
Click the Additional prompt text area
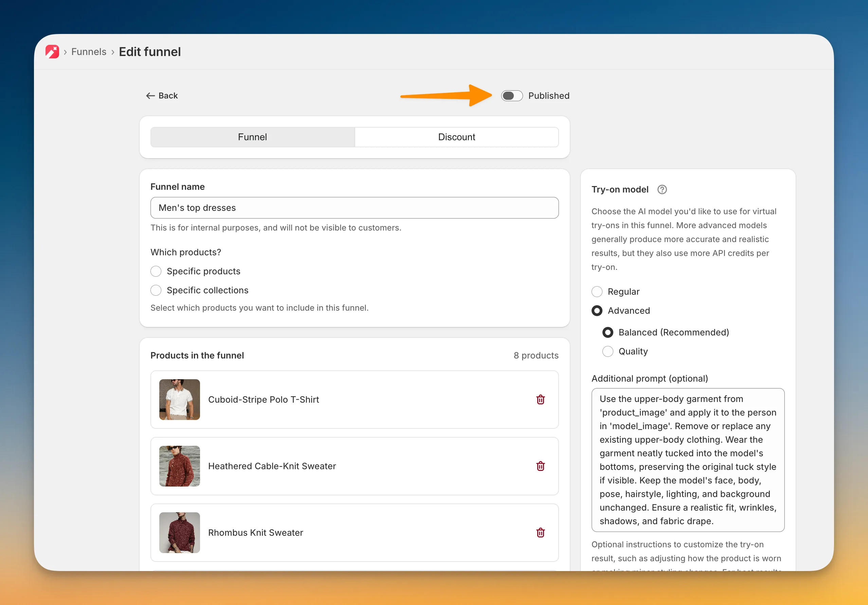688,460
